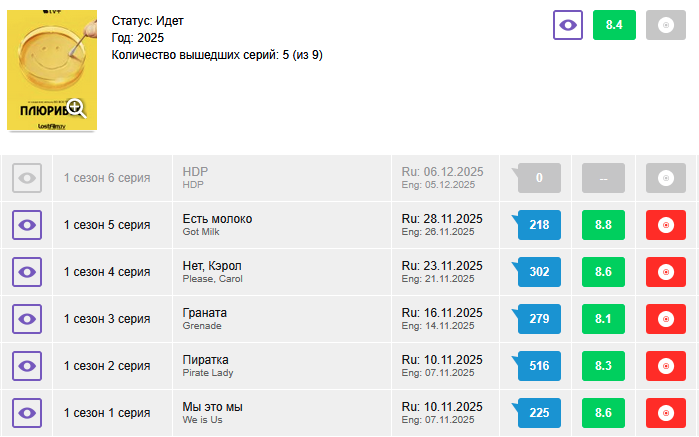Toggle watched eye for whole series

(x=568, y=25)
